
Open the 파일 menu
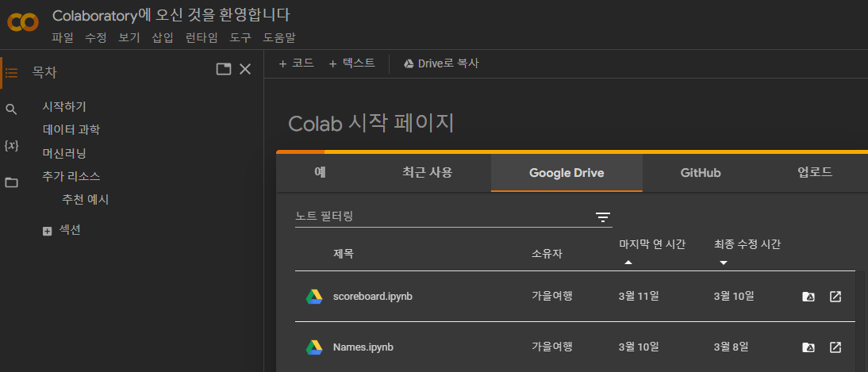pyautogui.click(x=63, y=37)
